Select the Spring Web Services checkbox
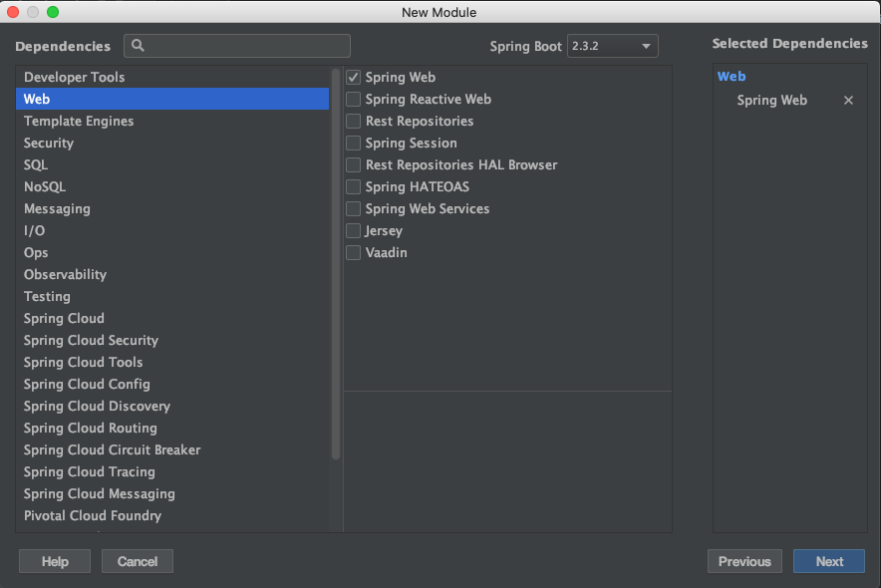The width and height of the screenshot is (881, 588). [353, 208]
